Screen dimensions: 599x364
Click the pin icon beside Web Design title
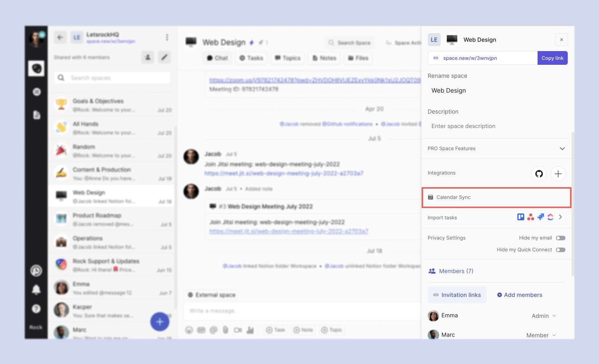261,43
